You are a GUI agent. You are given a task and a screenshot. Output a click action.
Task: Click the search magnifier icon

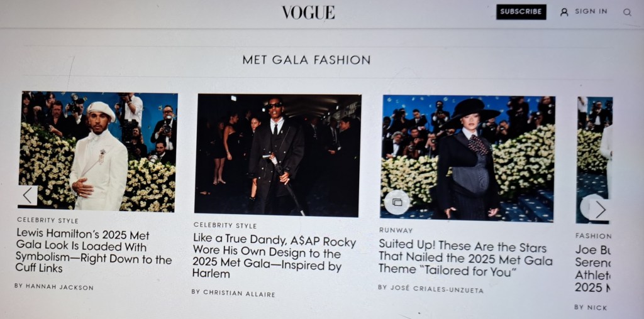(627, 13)
